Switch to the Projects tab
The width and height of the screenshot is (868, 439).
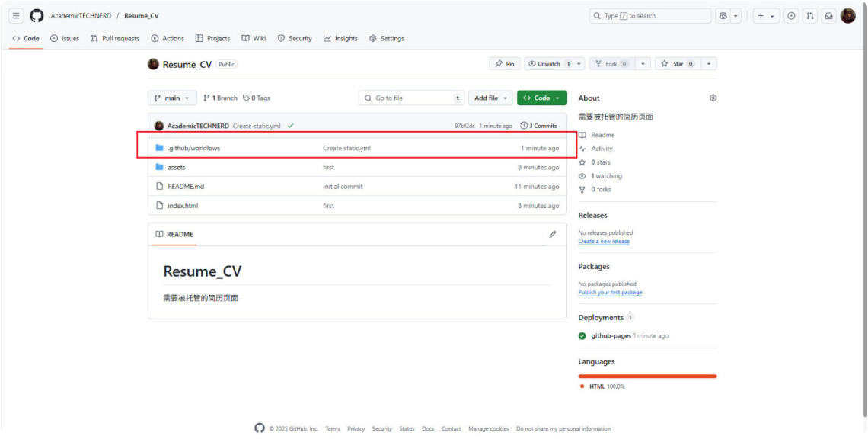pos(212,38)
